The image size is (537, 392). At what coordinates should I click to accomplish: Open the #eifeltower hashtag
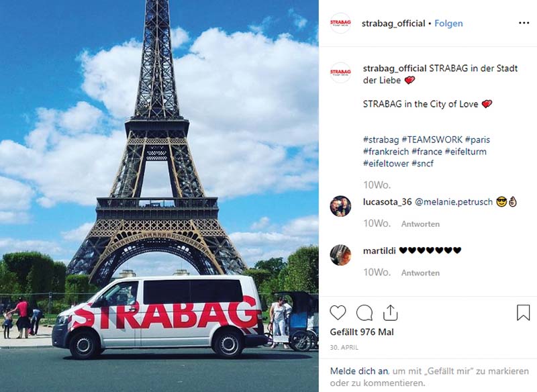(386, 163)
